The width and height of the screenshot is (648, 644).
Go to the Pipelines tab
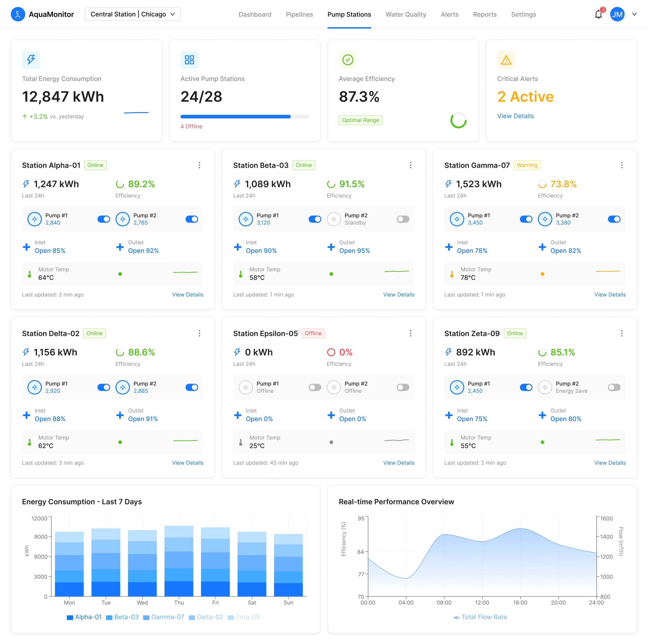[299, 14]
